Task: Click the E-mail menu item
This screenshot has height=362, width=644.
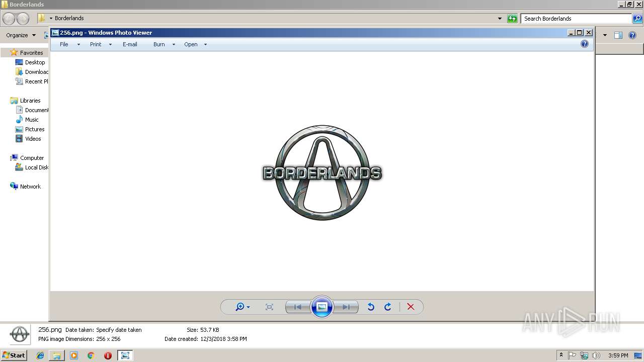Action: pos(130,44)
